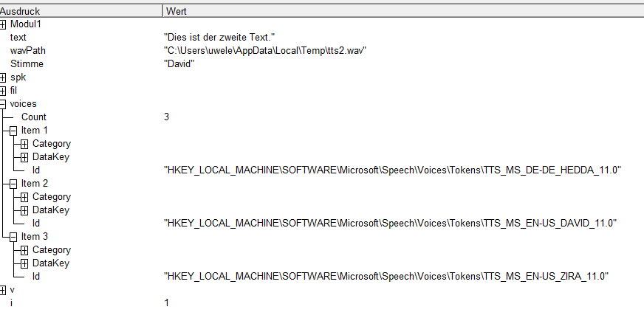
Task: Expand the fil variable
Action: [x=2, y=91]
